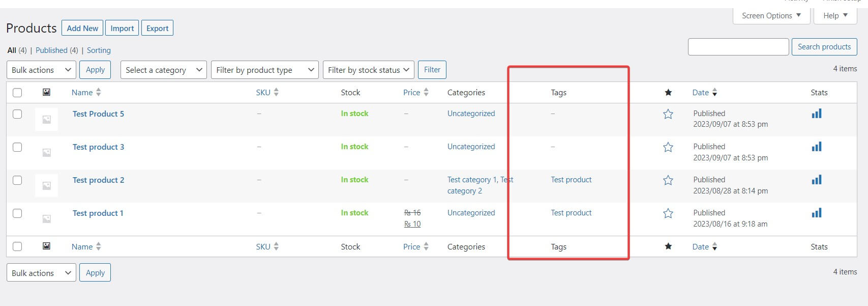Open the Sorting view
This screenshot has height=306, width=868.
click(99, 50)
